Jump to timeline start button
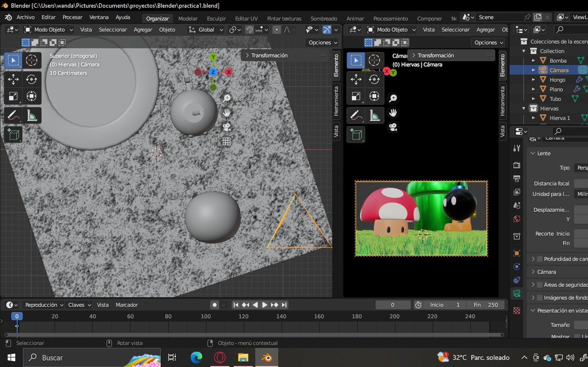 pyautogui.click(x=236, y=305)
